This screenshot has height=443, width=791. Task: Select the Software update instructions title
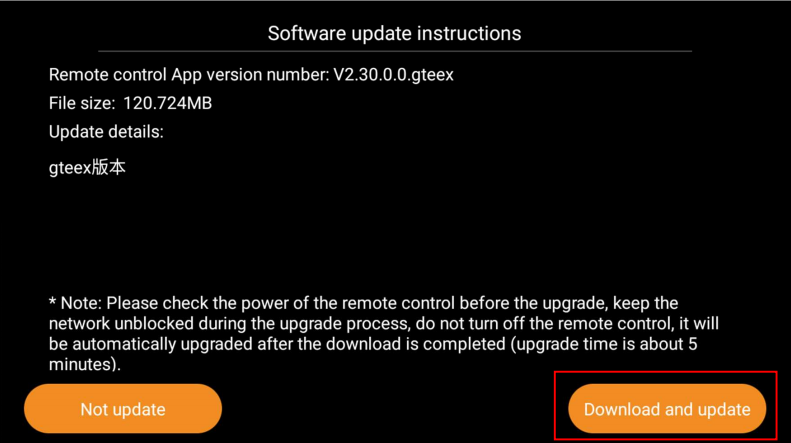tap(394, 33)
